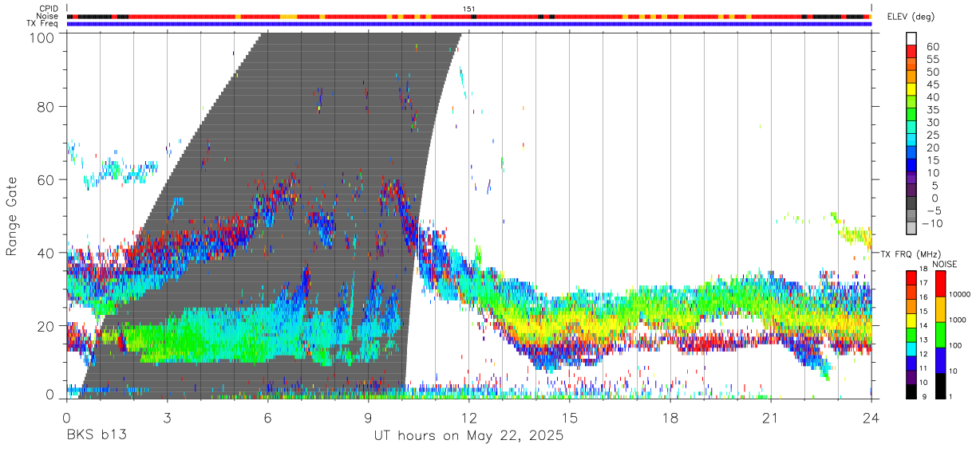This screenshot has height=452, width=980.
Task: Pick the green band of TX FRQ color bar
Action: [x=912, y=335]
